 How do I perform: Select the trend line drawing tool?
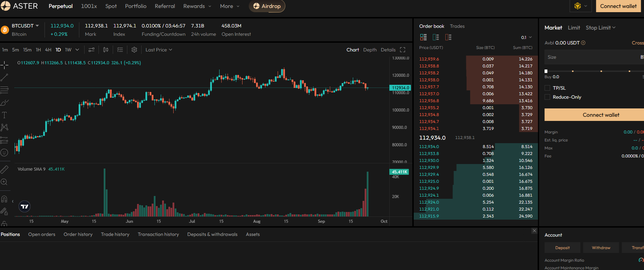tap(5, 77)
